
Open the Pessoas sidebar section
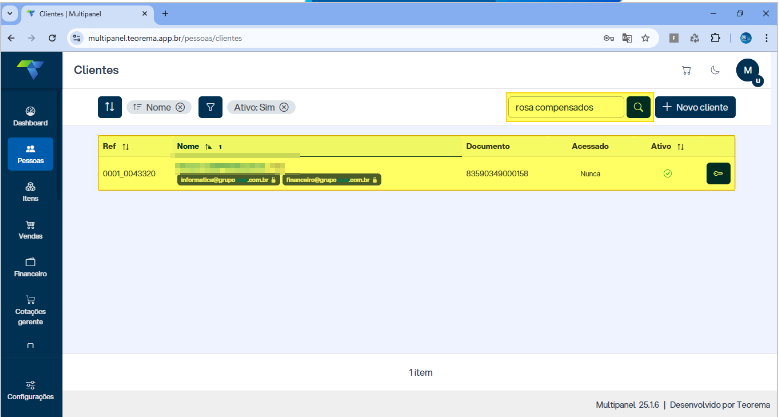[30, 154]
